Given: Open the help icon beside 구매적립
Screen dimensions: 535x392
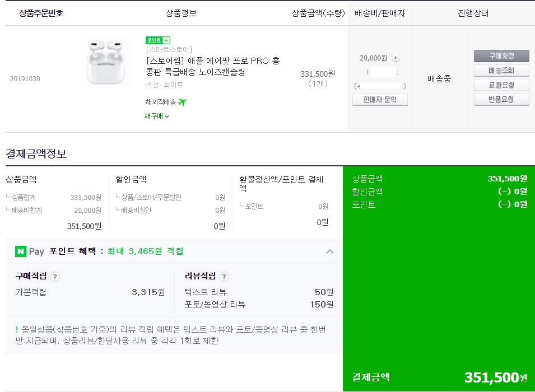Looking at the screenshot, I should pyautogui.click(x=55, y=276).
